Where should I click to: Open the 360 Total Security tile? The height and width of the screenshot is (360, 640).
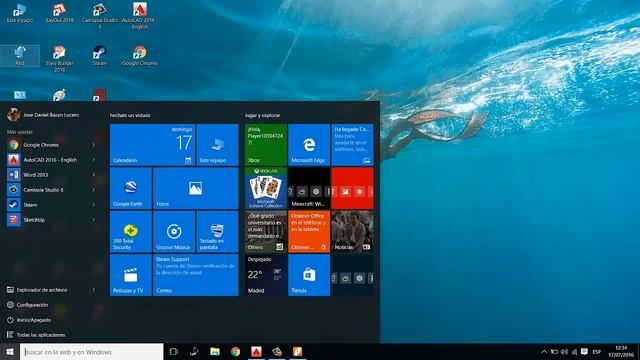pyautogui.click(x=131, y=232)
